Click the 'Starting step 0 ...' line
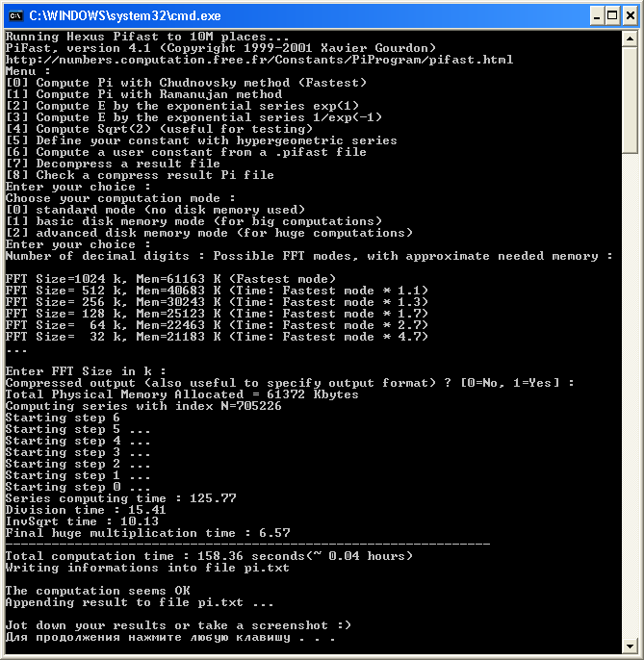This screenshot has height=660, width=644. pos(78,487)
